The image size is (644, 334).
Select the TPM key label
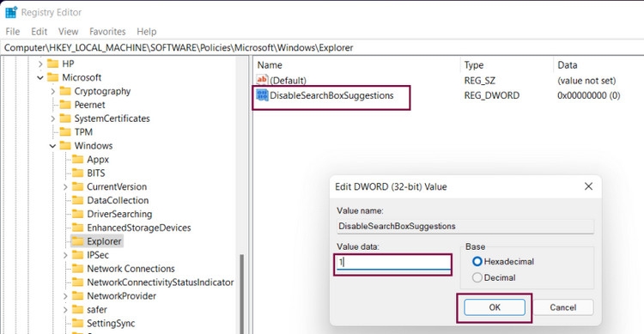tap(83, 132)
